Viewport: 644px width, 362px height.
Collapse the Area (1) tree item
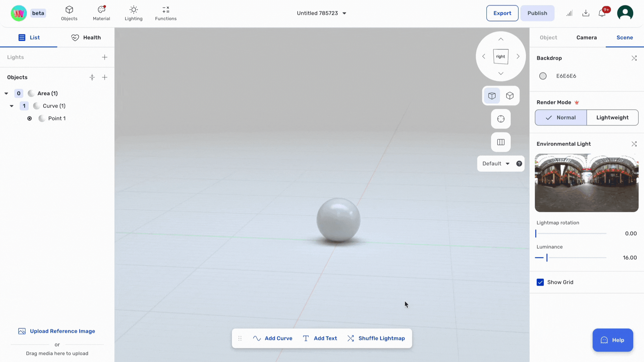pos(6,94)
